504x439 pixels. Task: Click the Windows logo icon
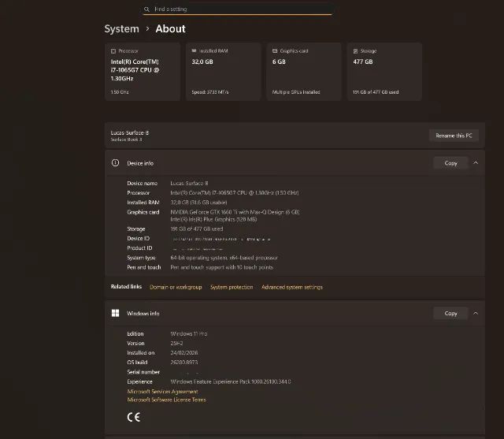[x=115, y=313]
